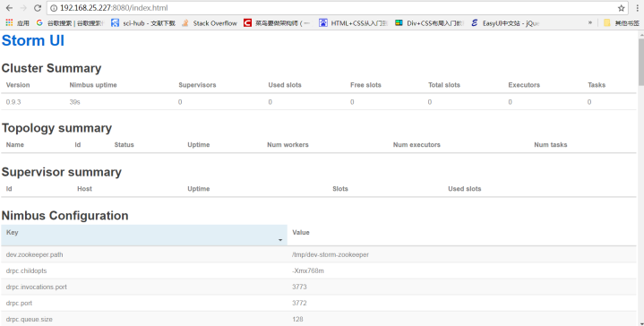
Task: Open the Google search bookmark
Action: (x=69, y=23)
